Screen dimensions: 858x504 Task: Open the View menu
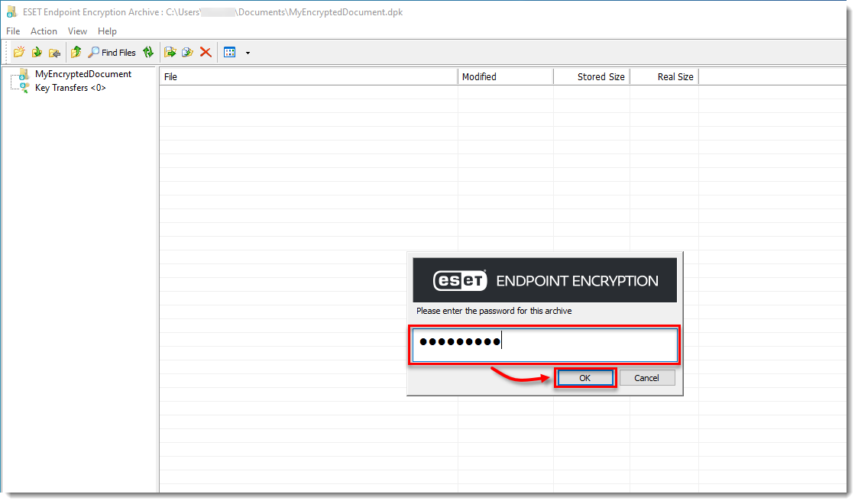point(77,31)
